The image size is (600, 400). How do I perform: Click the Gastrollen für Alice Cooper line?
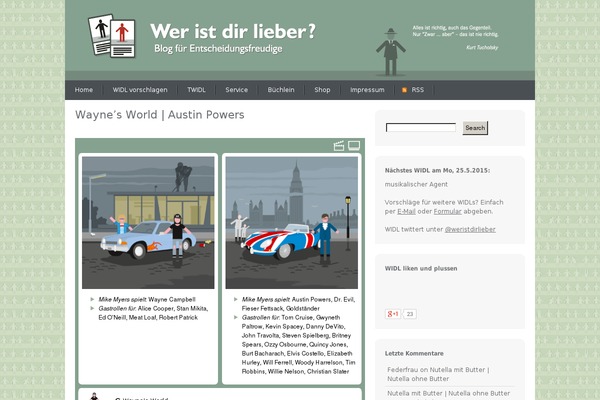[x=153, y=313]
